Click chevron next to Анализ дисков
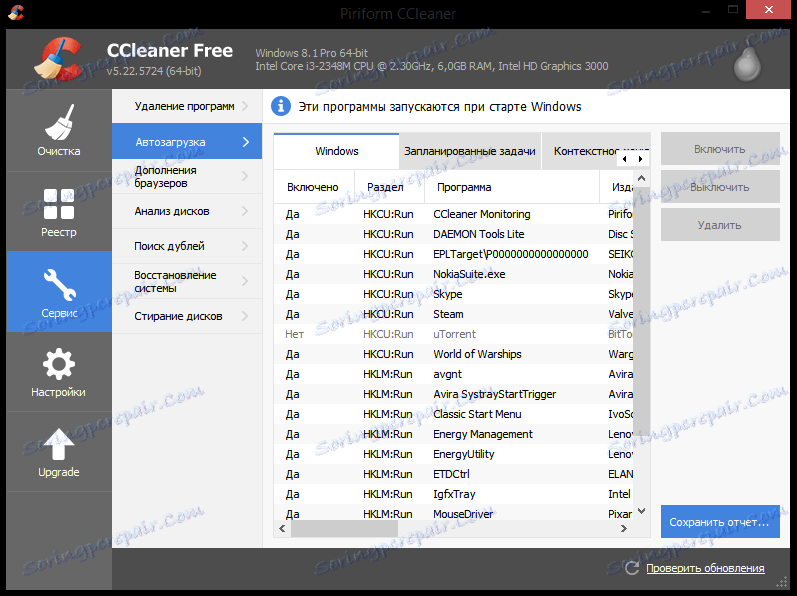The image size is (797, 596). [x=246, y=211]
